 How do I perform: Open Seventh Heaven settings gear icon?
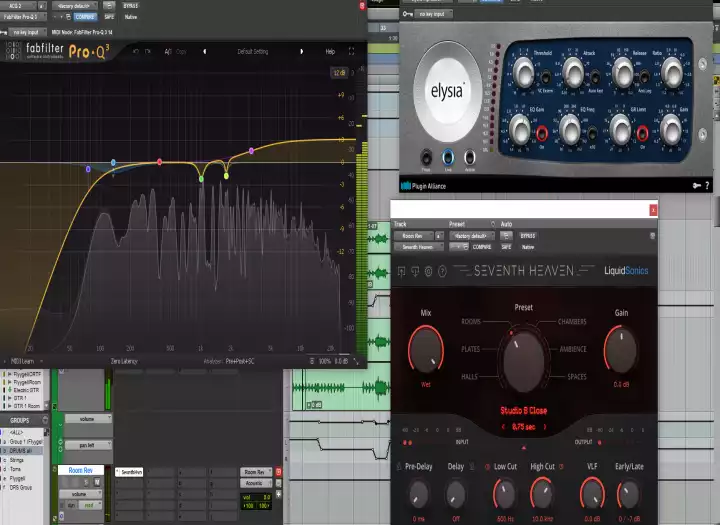428,271
